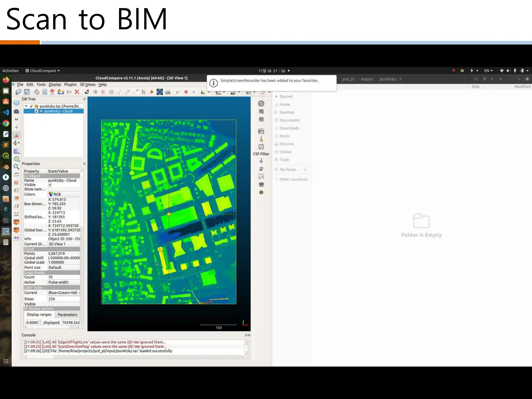Open the point list picking icon

pos(45,92)
